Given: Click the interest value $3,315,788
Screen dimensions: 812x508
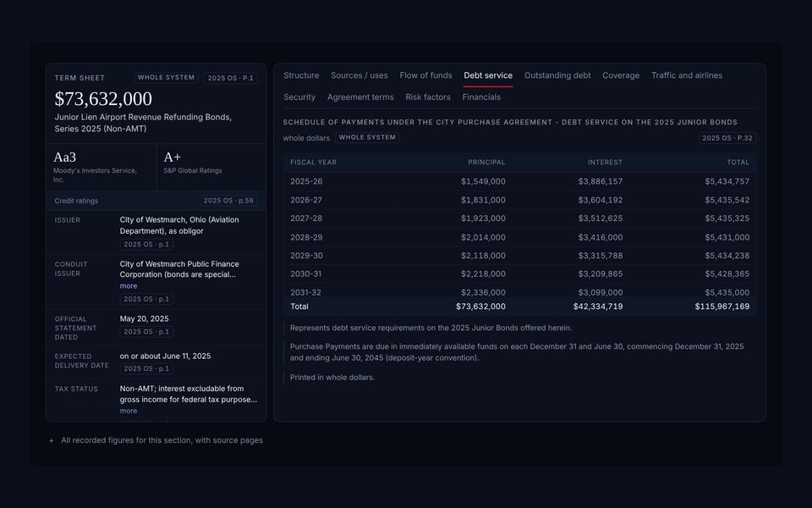Looking at the screenshot, I should coord(601,256).
